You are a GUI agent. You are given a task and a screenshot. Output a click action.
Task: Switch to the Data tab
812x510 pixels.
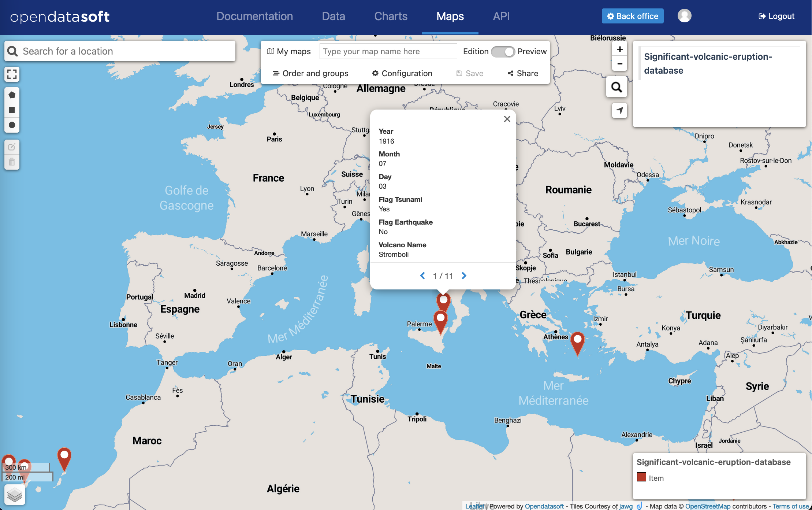pos(333,16)
